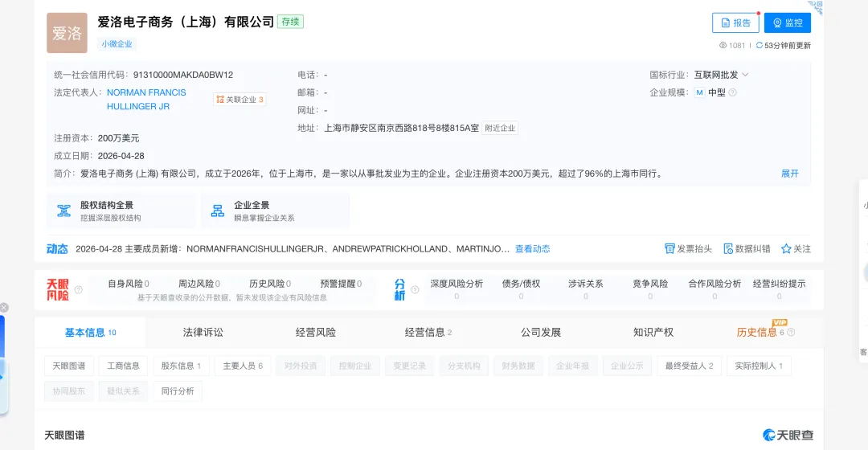Open 自身风险 0 item

coord(129,284)
